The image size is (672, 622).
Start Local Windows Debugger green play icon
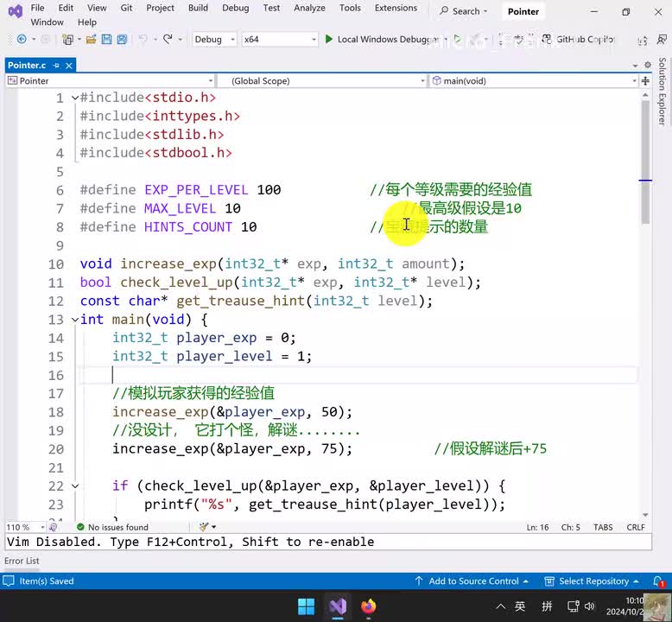[329, 40]
